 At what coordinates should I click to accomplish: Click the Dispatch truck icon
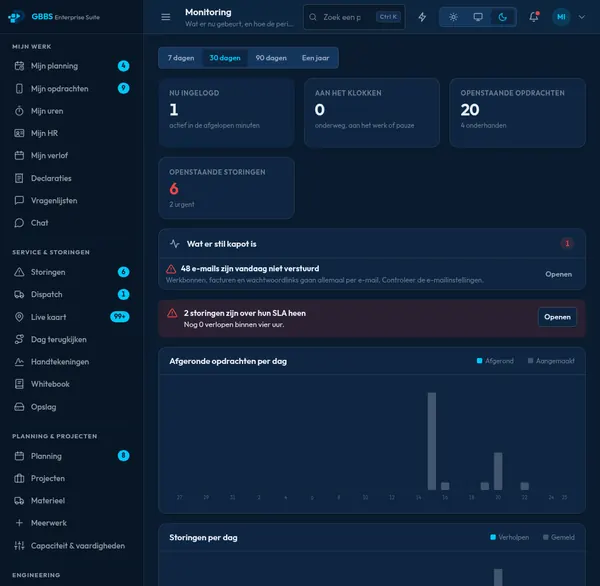pos(19,294)
